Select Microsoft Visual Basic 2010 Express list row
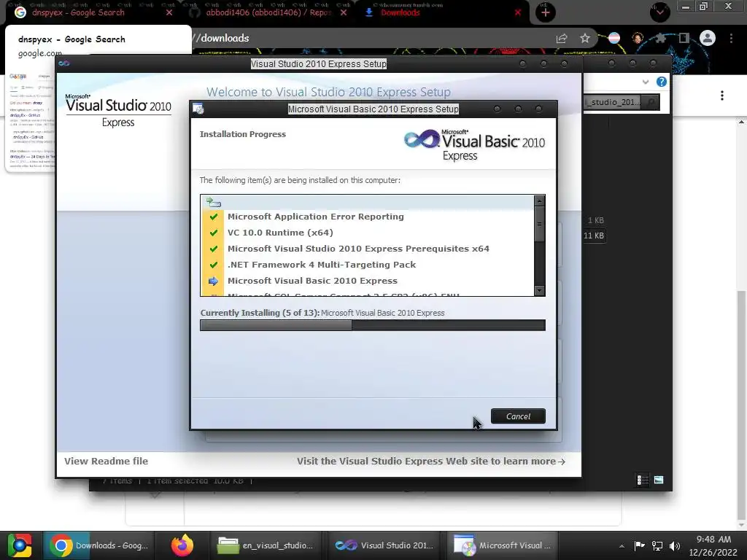This screenshot has width=747, height=560. (x=368, y=281)
